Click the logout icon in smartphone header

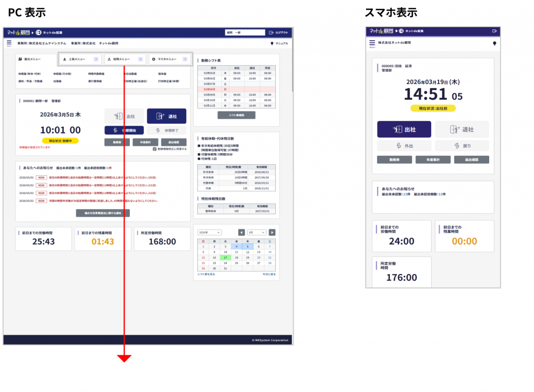click(494, 31)
